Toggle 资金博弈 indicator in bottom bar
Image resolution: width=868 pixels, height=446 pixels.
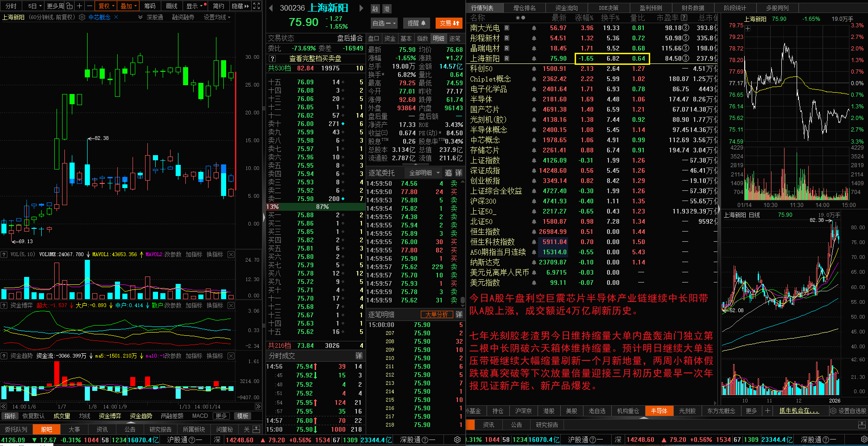110,416
